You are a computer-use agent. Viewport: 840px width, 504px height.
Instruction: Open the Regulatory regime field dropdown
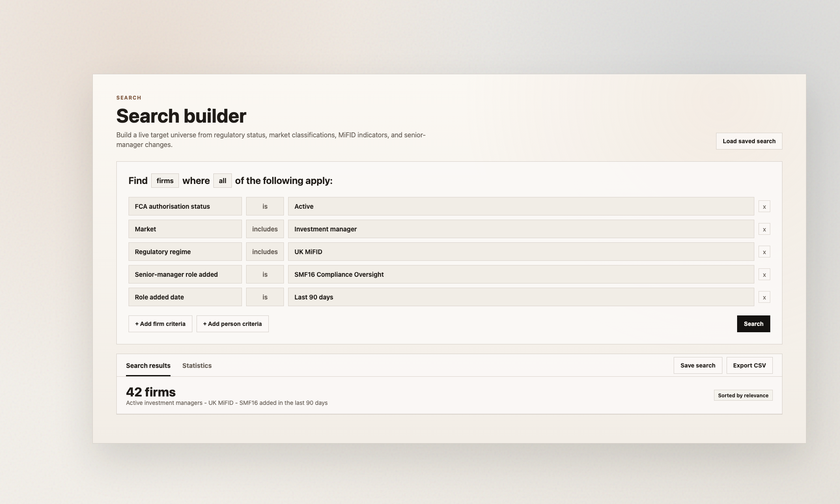[x=185, y=252]
